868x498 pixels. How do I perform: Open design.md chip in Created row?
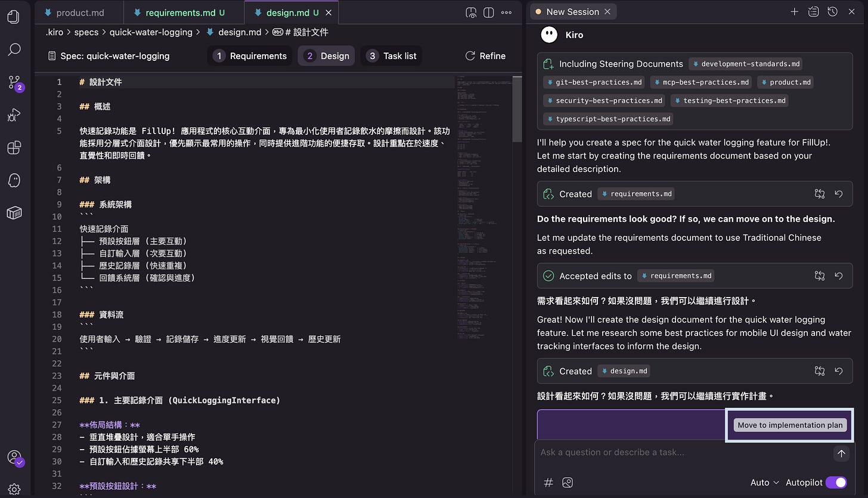[624, 371]
